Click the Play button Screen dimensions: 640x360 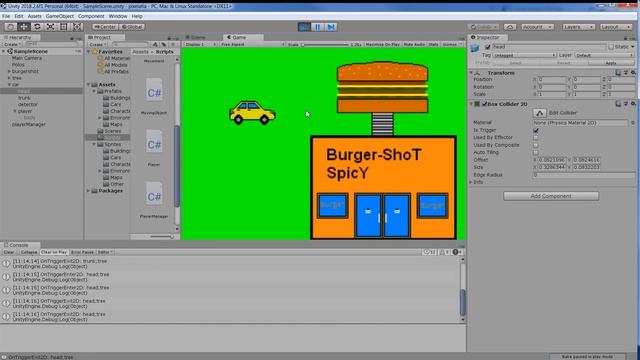coord(304,27)
